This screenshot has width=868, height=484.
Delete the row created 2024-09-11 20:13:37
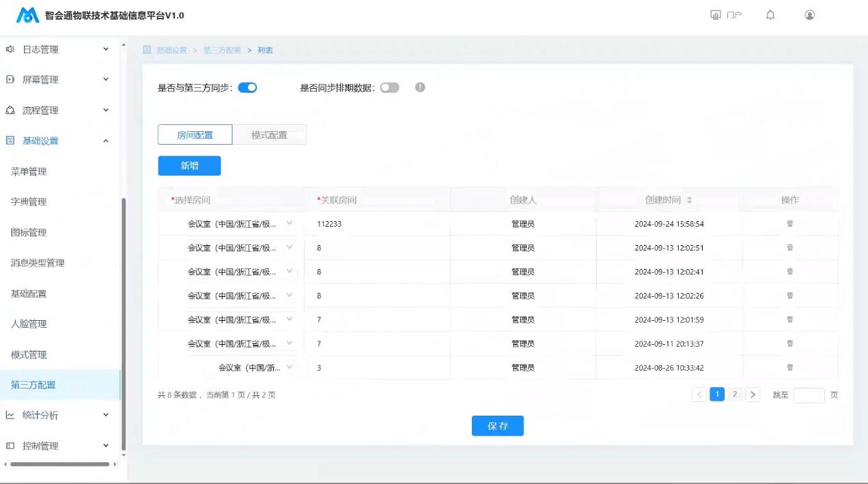(x=790, y=343)
